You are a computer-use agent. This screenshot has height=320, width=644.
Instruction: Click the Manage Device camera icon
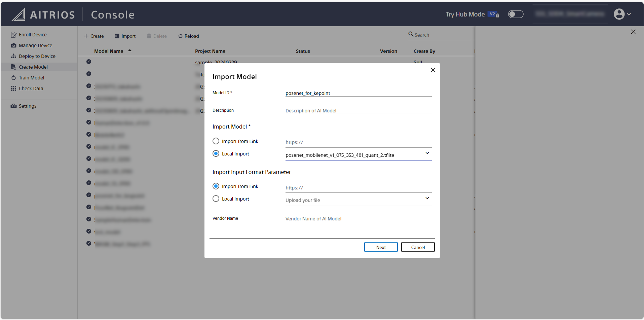tap(13, 45)
